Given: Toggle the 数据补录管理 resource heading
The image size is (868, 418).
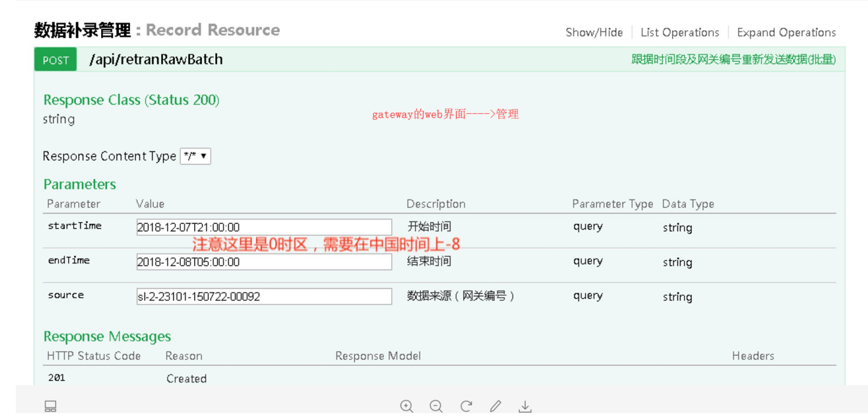Looking at the screenshot, I should click(x=82, y=30).
